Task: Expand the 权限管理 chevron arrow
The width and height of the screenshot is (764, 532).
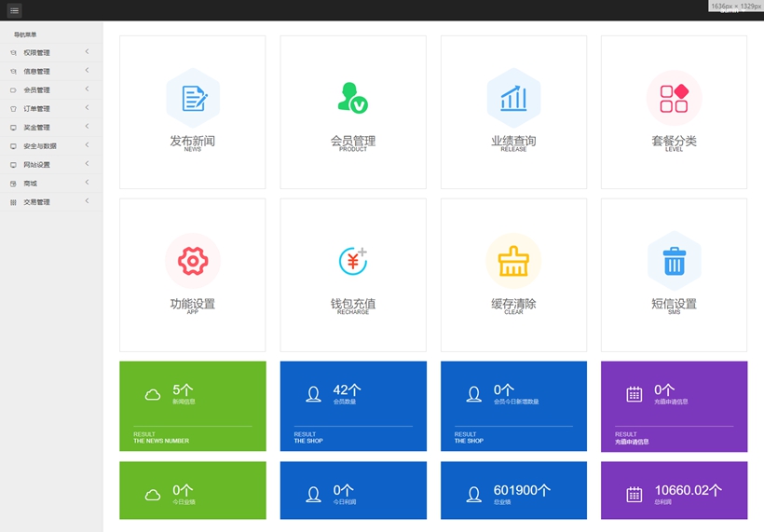Action: pos(87,52)
